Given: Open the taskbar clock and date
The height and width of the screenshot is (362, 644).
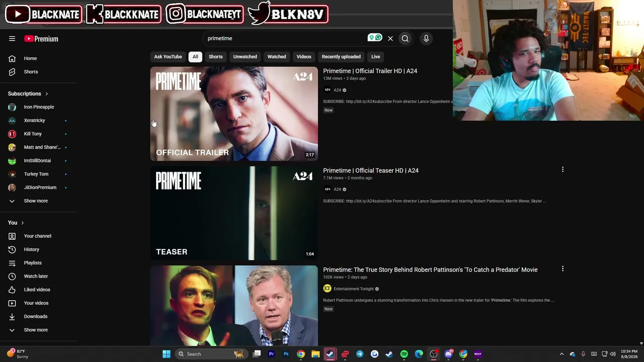Looking at the screenshot, I should pos(629,354).
